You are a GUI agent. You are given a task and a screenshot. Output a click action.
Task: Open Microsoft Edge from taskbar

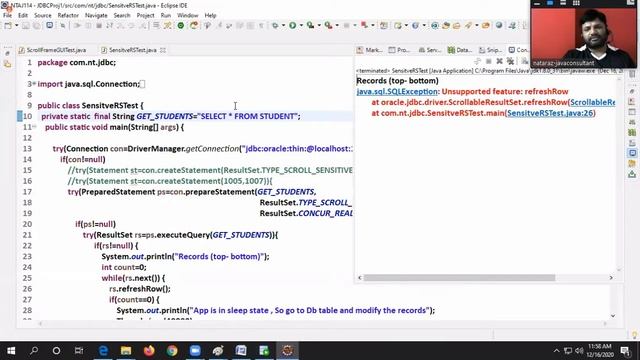[103, 351]
